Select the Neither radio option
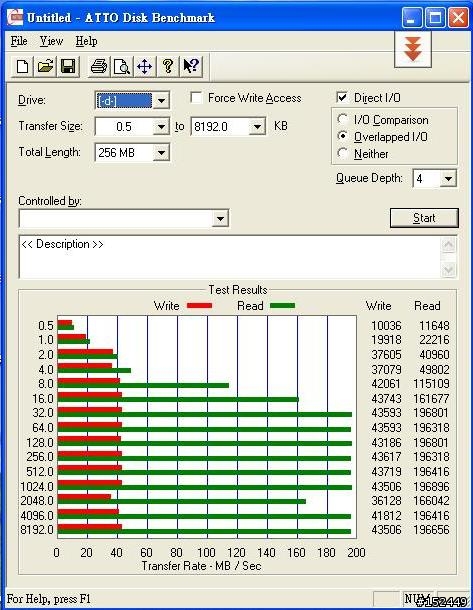The height and width of the screenshot is (610, 473). coord(343,153)
